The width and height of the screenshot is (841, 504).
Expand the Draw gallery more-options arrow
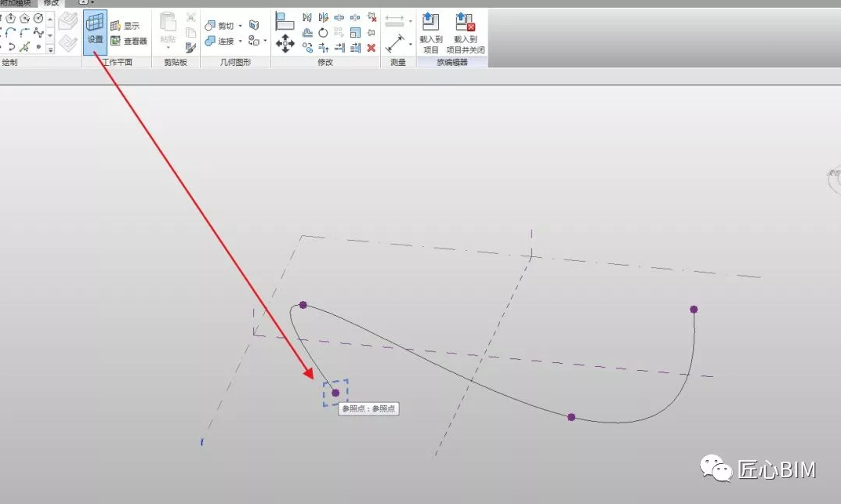click(50, 49)
